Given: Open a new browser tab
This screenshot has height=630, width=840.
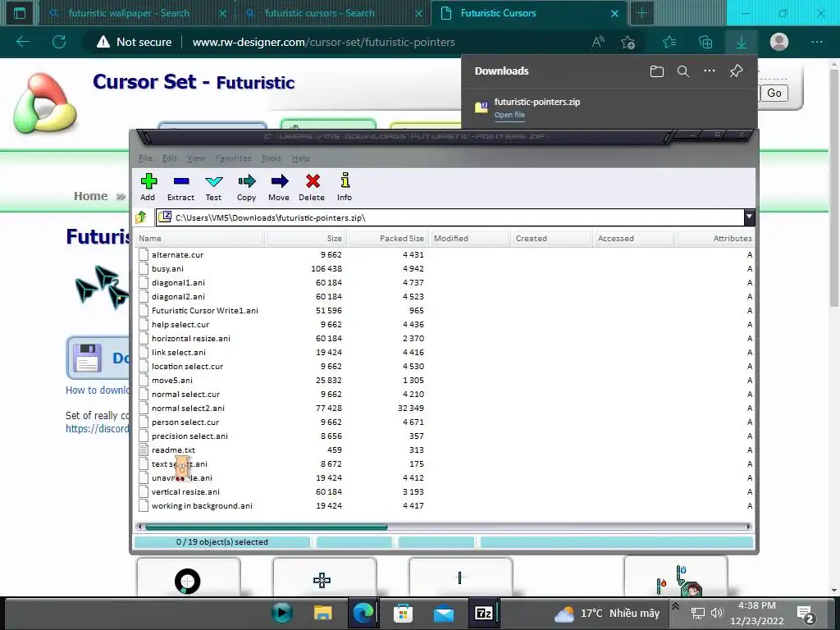Looking at the screenshot, I should tap(641, 13).
